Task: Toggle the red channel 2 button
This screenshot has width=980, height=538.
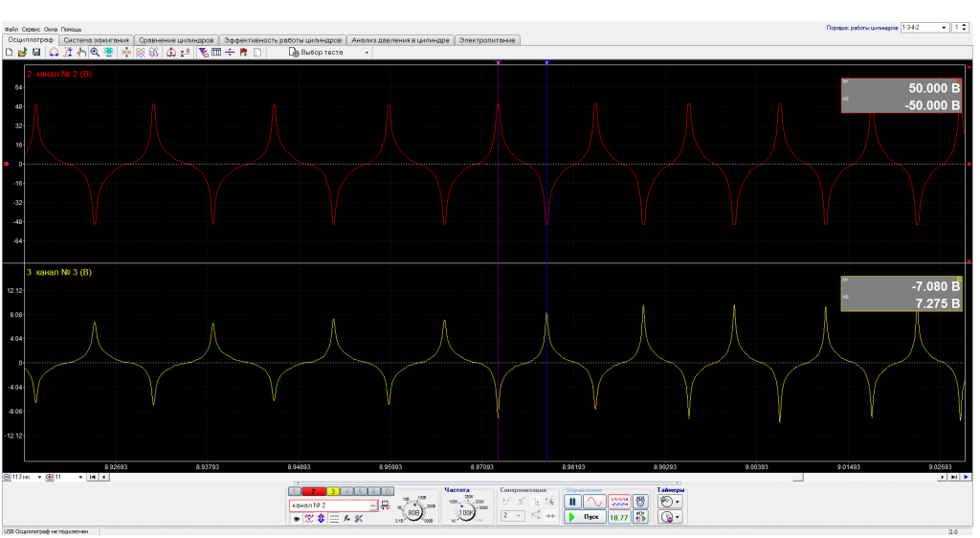Action: pos(314,491)
